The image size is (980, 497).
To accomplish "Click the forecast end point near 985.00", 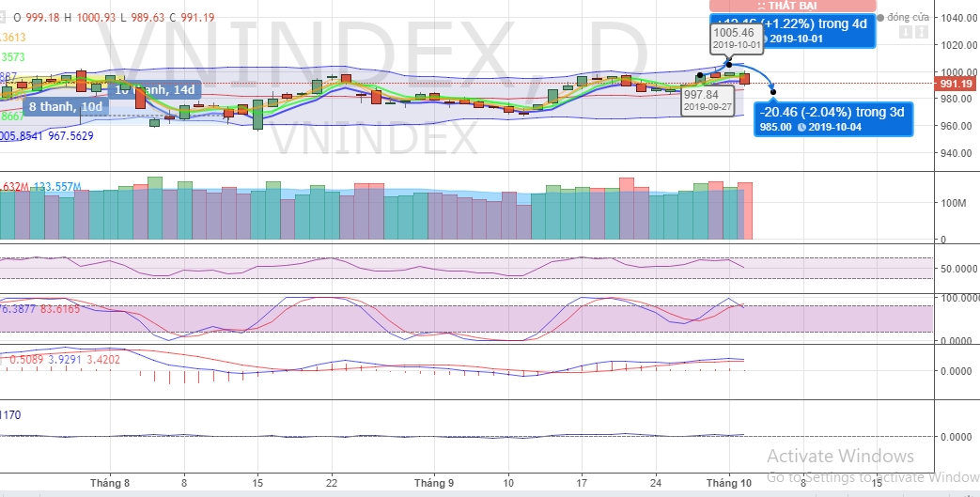I will coord(773,92).
